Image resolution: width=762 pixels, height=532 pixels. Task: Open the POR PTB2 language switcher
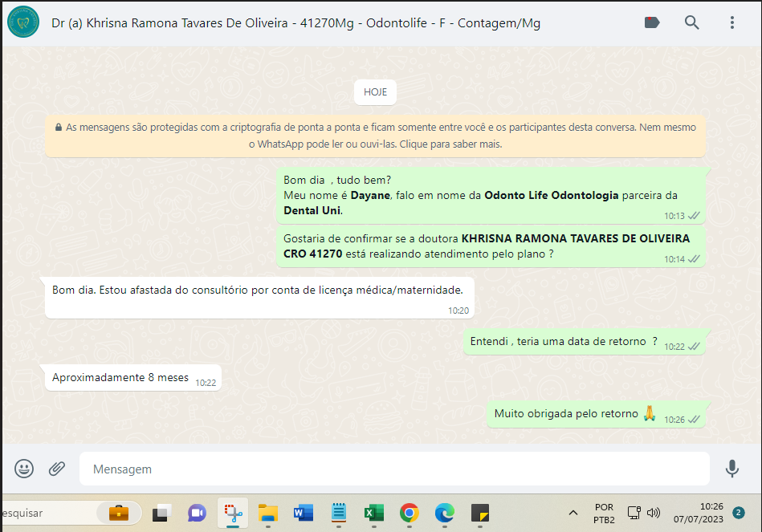604,513
